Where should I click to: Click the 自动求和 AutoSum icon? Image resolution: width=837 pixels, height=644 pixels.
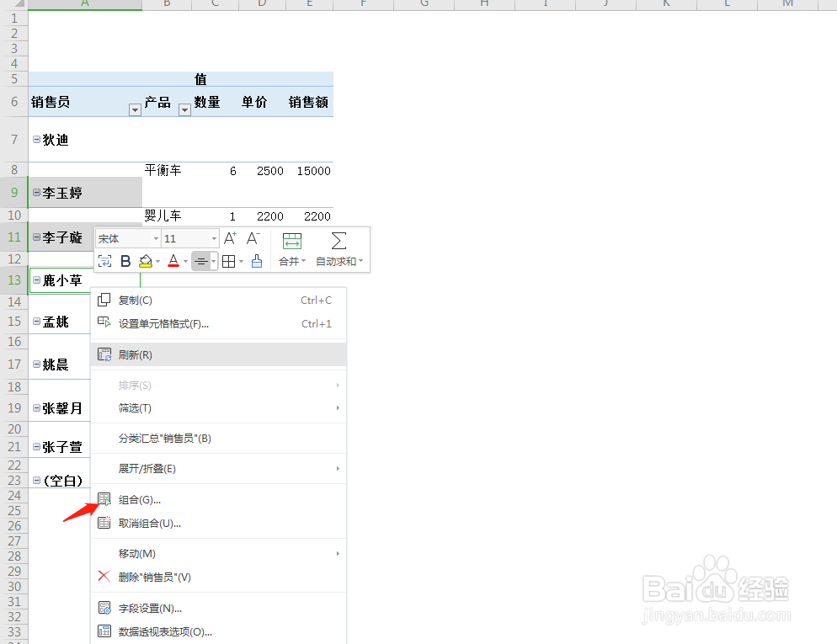[x=338, y=240]
